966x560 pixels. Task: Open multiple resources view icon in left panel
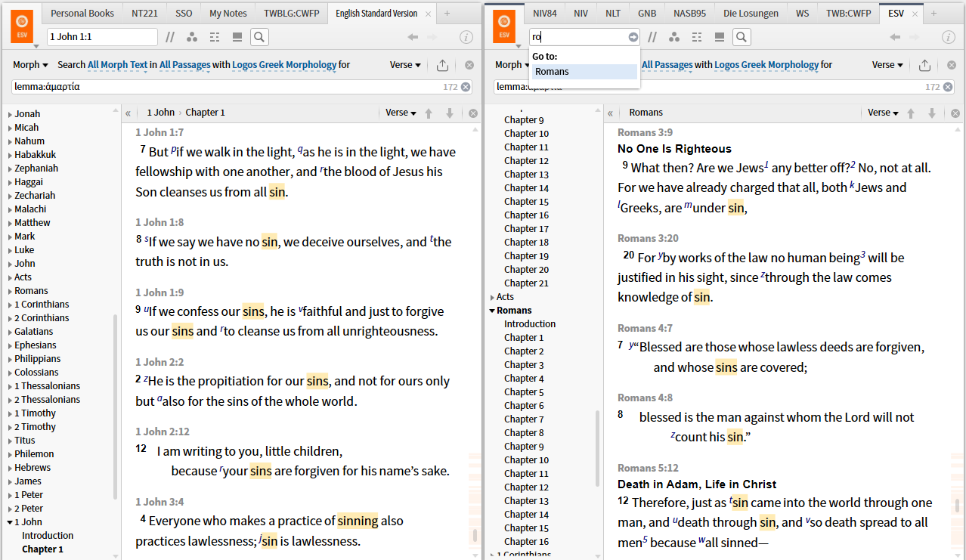[215, 37]
